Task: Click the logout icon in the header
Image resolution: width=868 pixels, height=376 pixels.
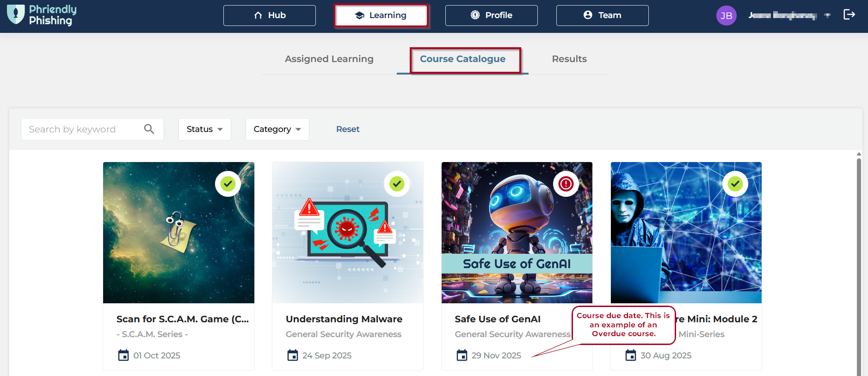Action: pyautogui.click(x=849, y=15)
